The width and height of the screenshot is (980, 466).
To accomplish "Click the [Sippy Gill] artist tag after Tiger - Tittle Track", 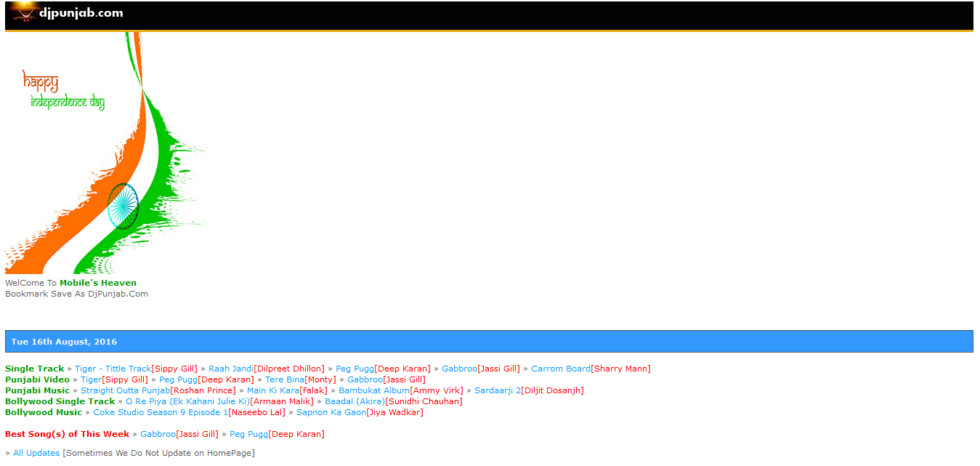I will pos(174,369).
